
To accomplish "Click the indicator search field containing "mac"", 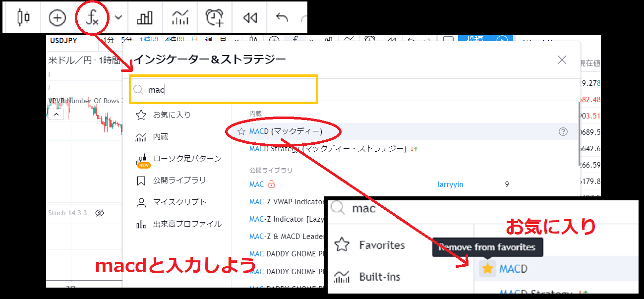I will [x=228, y=90].
